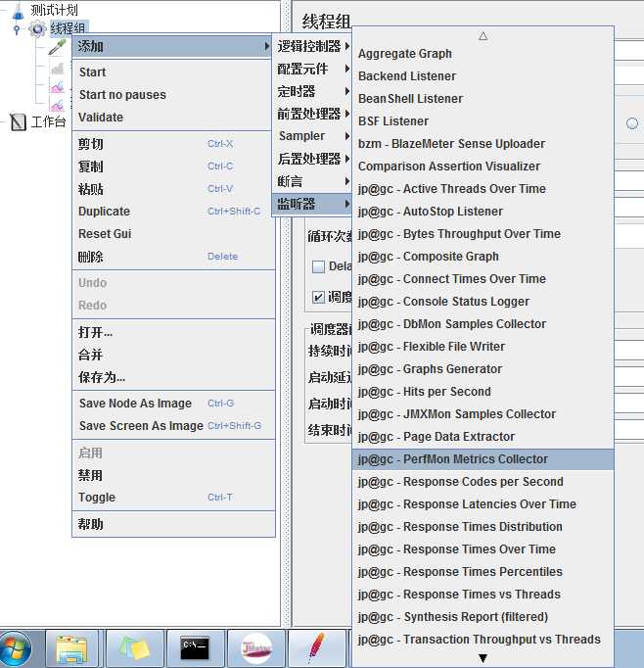Add jp@gc - Composite Graph

coord(483,257)
